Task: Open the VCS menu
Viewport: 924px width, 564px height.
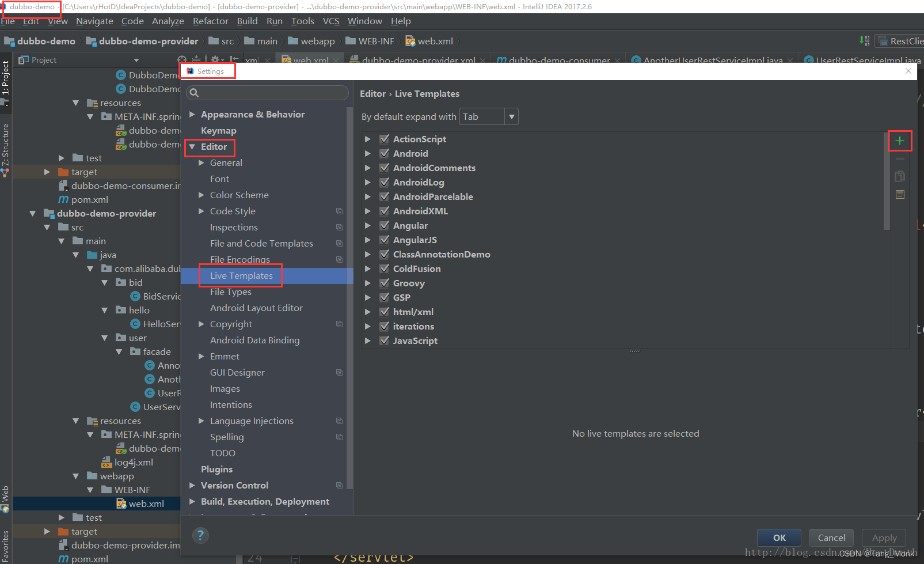Action: pyautogui.click(x=331, y=21)
